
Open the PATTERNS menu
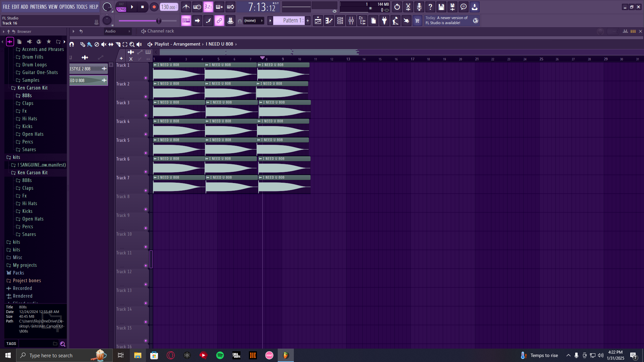(x=39, y=7)
